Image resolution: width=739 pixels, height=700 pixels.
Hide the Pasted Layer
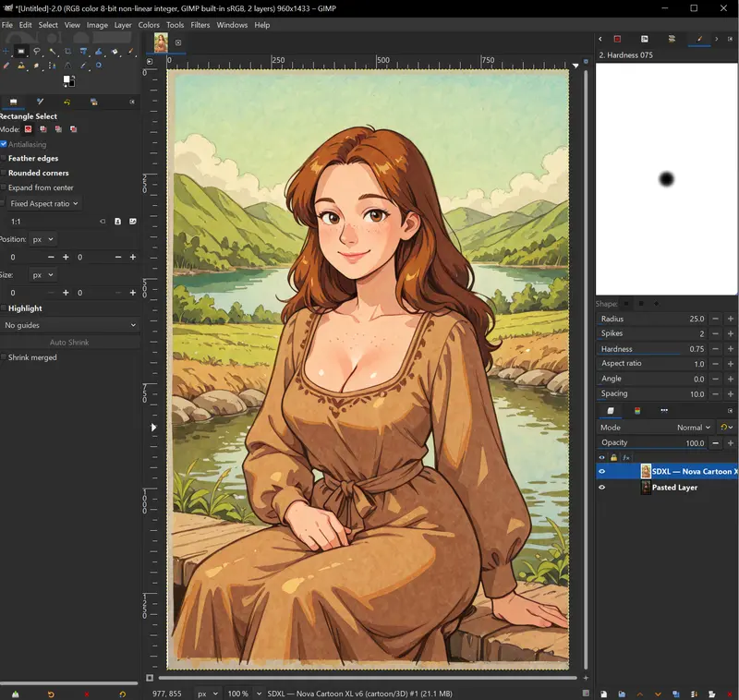point(602,487)
